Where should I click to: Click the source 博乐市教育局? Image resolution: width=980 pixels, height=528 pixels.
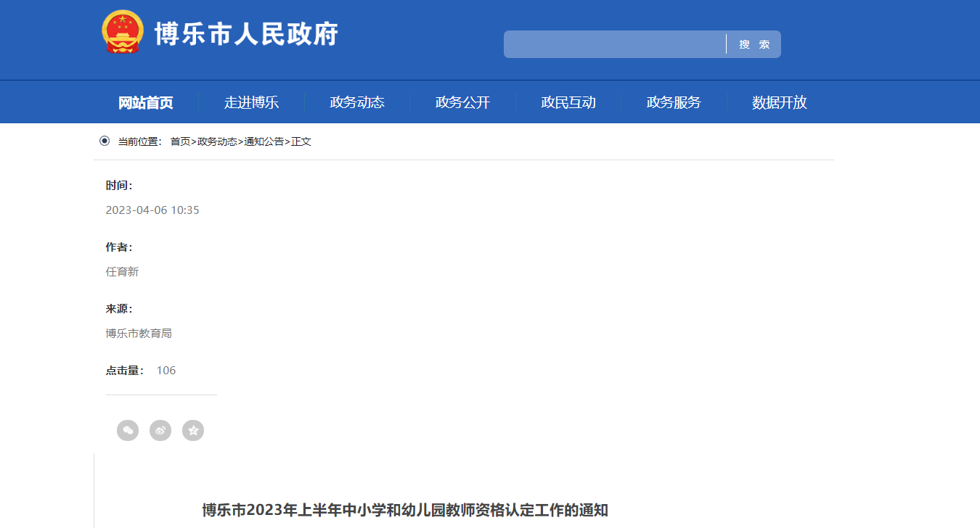click(139, 334)
